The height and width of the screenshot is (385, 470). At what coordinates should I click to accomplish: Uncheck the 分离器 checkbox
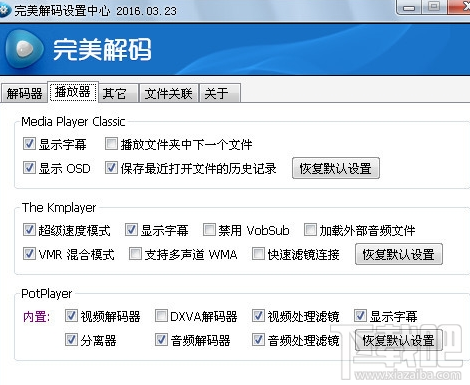[71, 340]
